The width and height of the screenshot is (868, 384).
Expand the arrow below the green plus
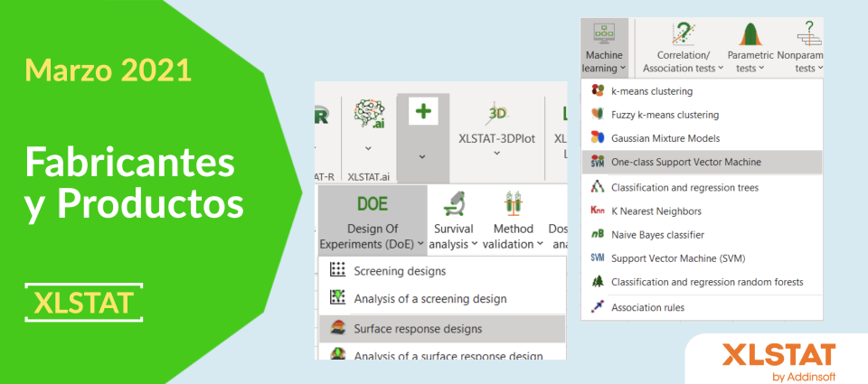coord(422,156)
